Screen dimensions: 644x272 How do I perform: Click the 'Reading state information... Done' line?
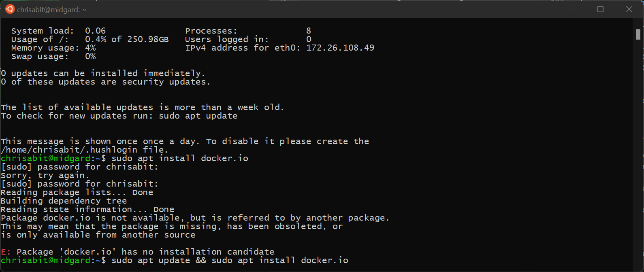pos(87,209)
